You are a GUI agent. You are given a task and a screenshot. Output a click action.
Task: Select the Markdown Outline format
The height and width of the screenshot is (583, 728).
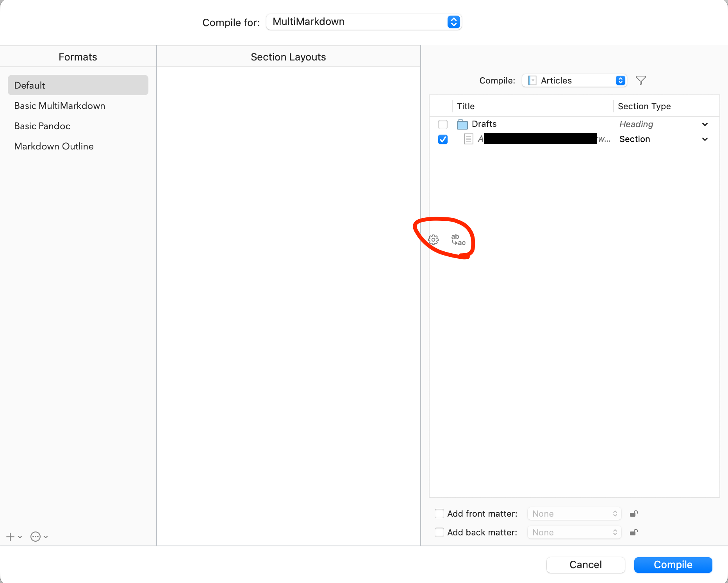[x=78, y=146]
